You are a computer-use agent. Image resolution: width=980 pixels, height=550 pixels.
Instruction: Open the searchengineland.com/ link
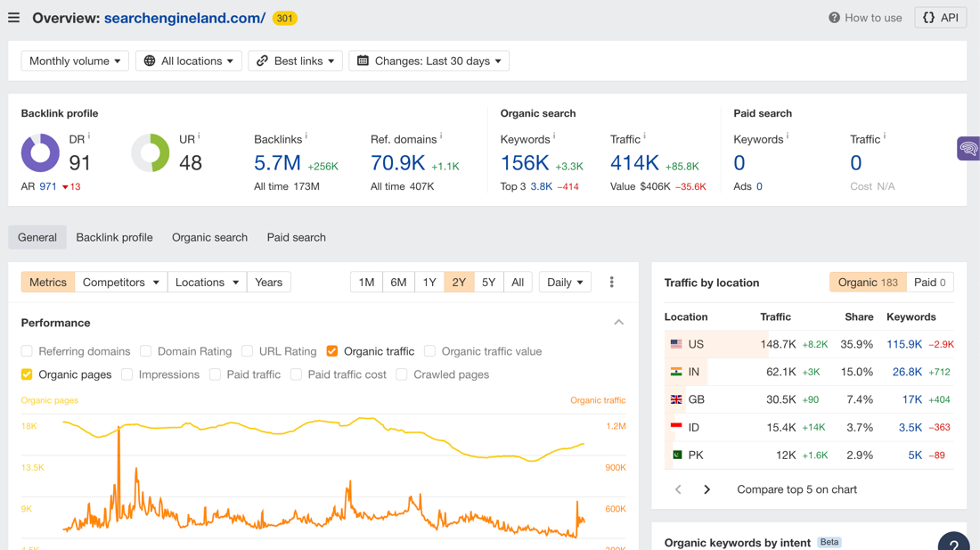point(184,18)
